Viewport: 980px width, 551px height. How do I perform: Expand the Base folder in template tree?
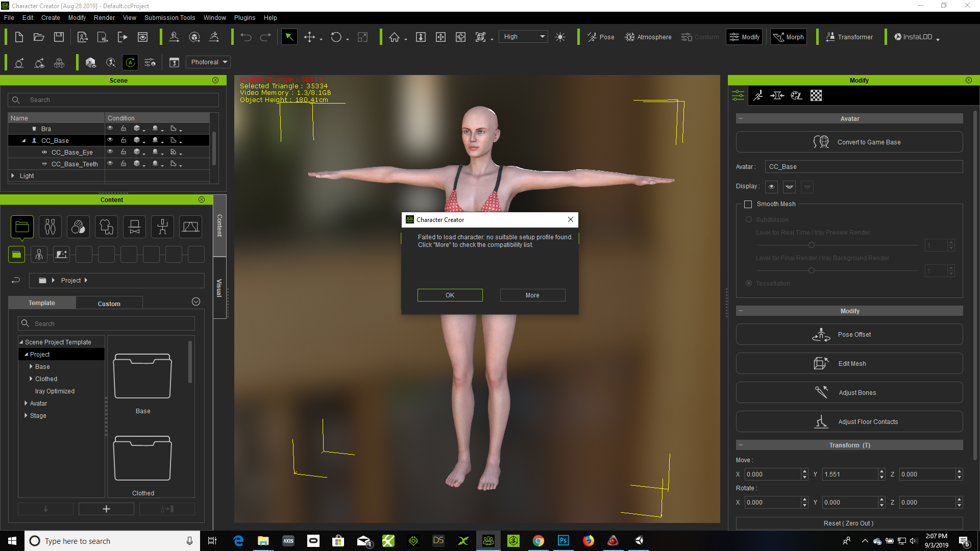(31, 366)
